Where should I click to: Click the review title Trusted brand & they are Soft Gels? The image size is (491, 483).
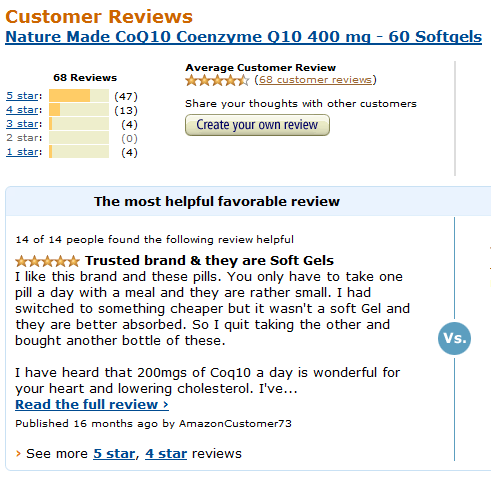pos(209,260)
